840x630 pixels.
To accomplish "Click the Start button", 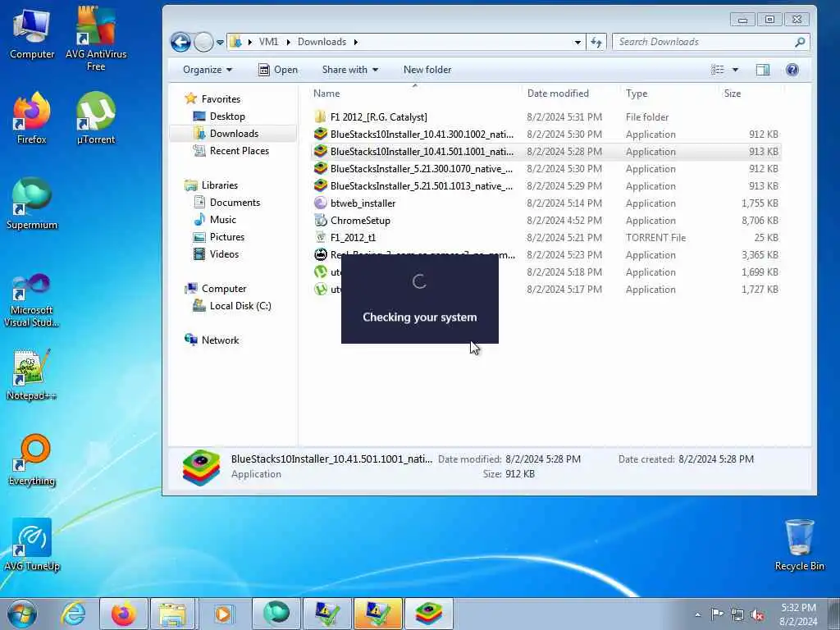I will click(x=22, y=614).
